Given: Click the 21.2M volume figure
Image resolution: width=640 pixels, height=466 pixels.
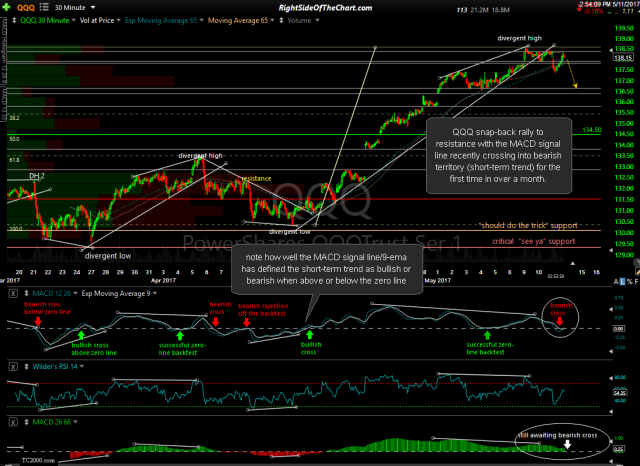Looking at the screenshot, I should click(479, 10).
